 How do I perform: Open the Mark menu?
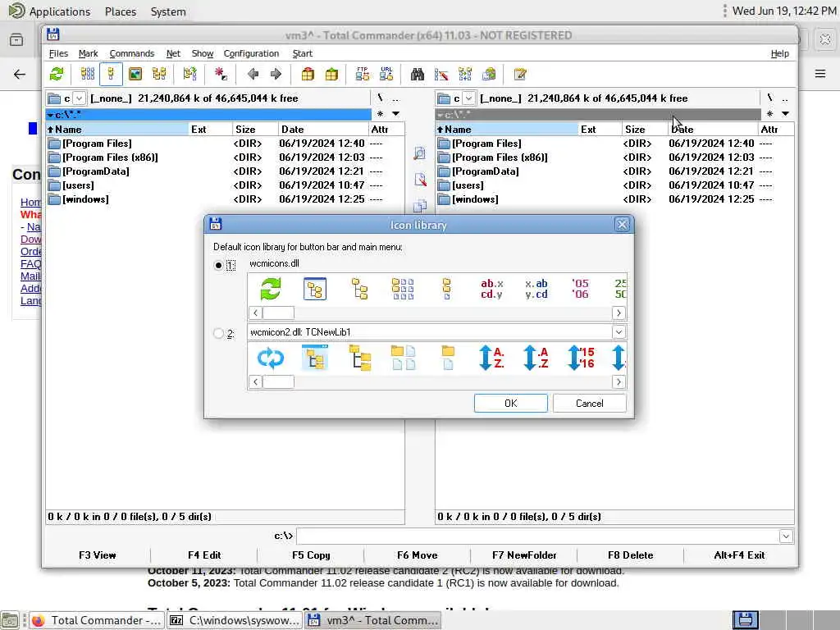pyautogui.click(x=88, y=53)
